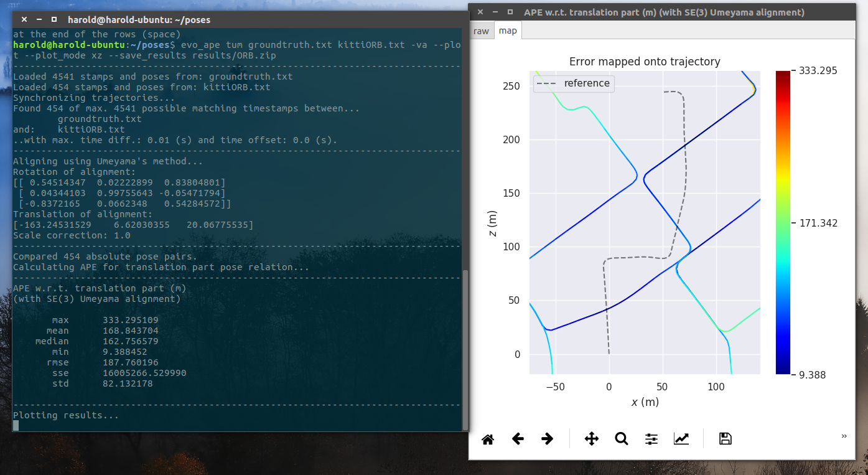Toggle zoom-to-rectangle mode on
Viewport: 868px width, 475px height.
pos(621,438)
